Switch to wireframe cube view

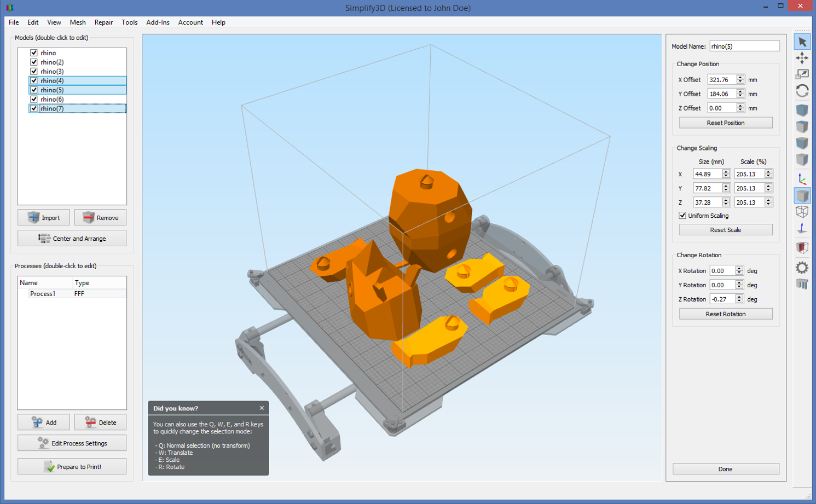802,212
